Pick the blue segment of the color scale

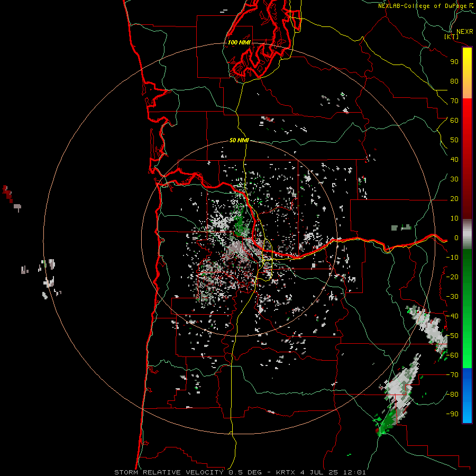[x=467, y=396]
